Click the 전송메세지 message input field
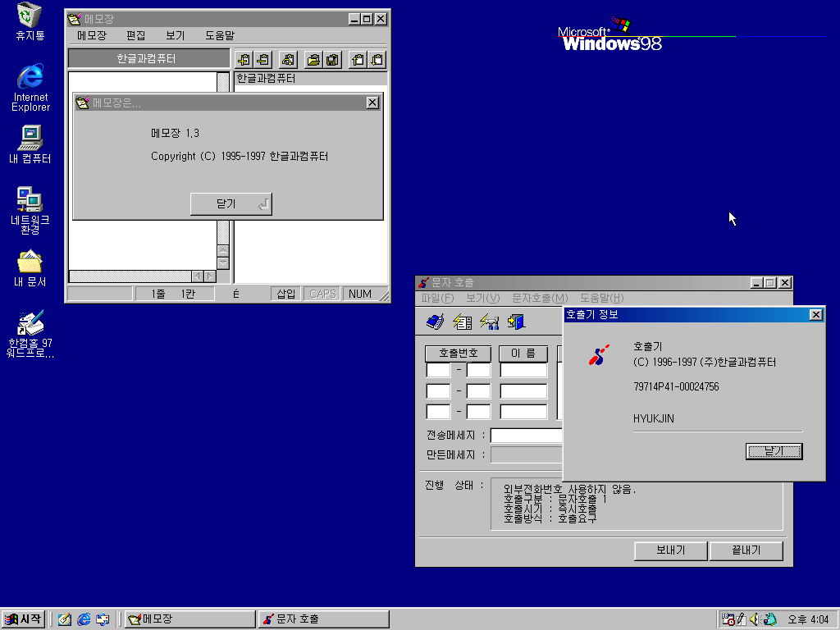This screenshot has height=630, width=840. (526, 436)
